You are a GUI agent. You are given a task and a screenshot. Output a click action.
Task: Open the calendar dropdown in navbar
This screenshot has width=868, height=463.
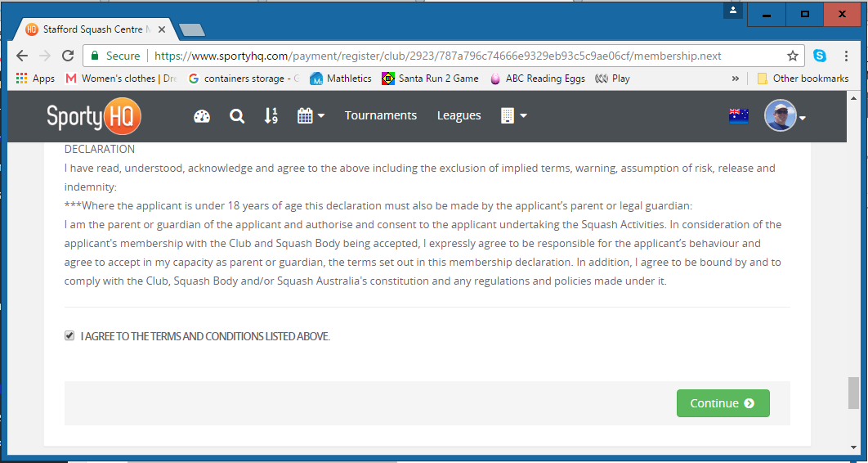tap(311, 116)
